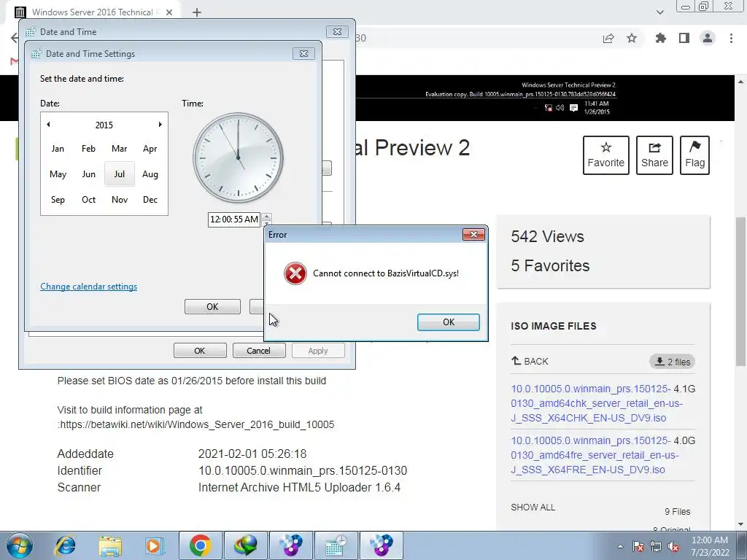
Task: Click Chrome's share page icon
Action: (x=608, y=38)
